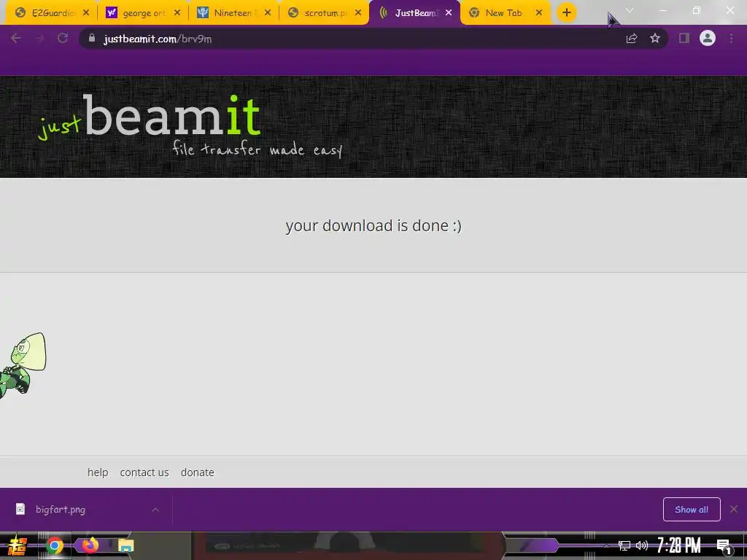The width and height of the screenshot is (747, 560).
Task: Open the Chrome profile avatar
Action: 708,38
